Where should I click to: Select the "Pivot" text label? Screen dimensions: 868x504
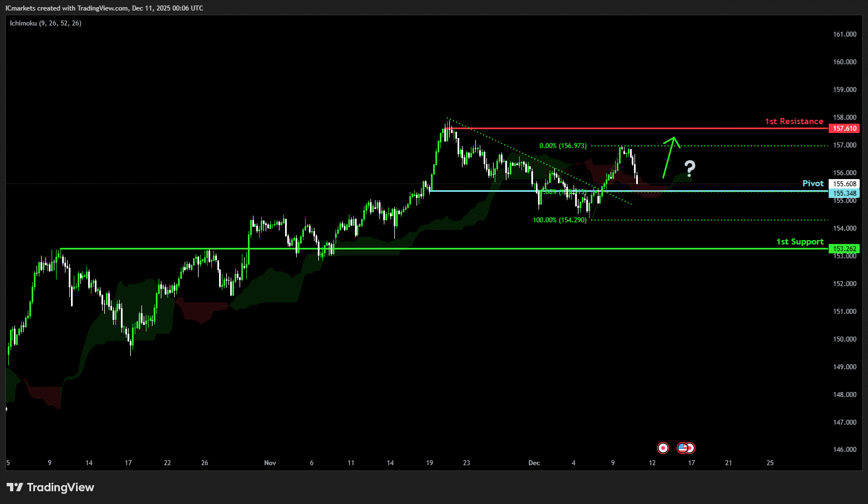click(813, 184)
